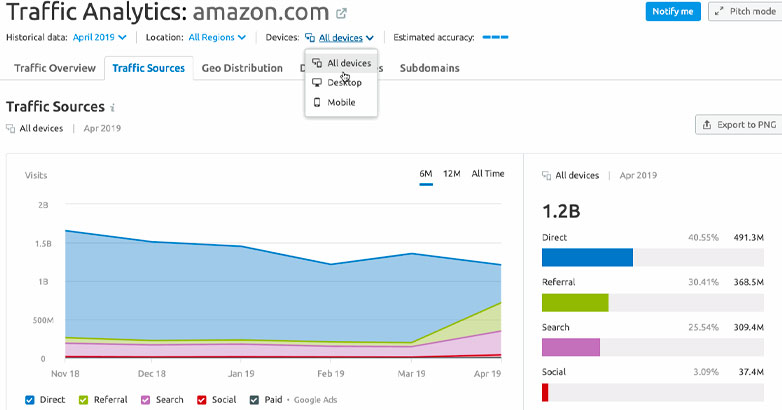Image resolution: width=782 pixels, height=410 pixels.
Task: Collapse the All devices dropdown
Action: click(345, 38)
